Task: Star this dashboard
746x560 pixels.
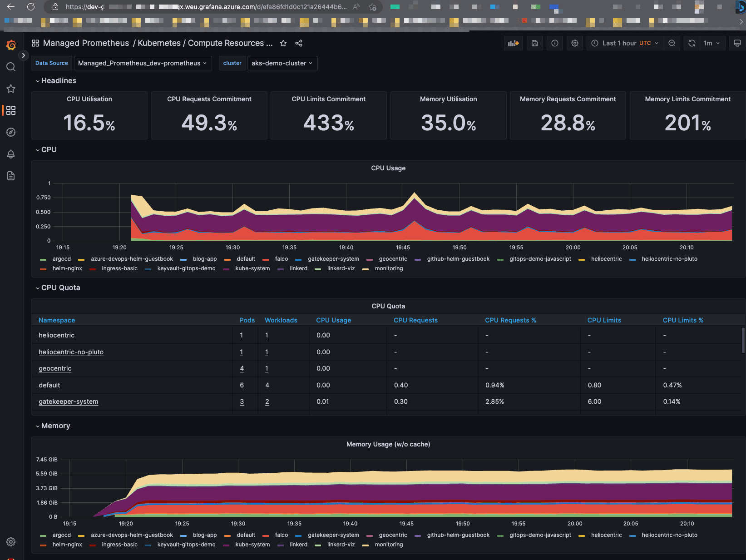Action: click(x=283, y=43)
